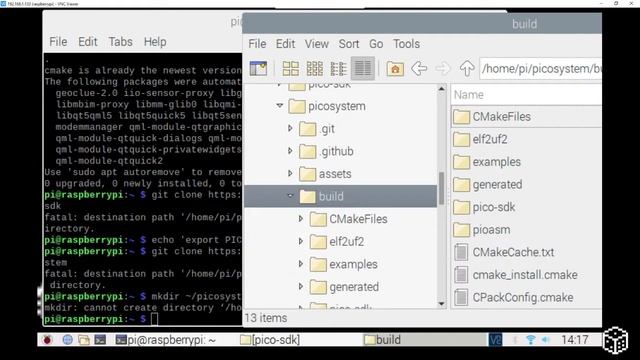
Task: Select CMakeCache.txt file
Action: tap(504, 252)
